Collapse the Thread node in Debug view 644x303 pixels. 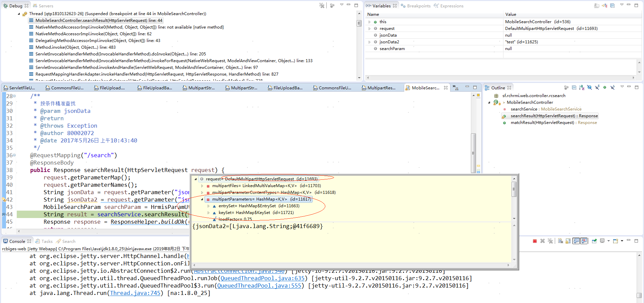pos(19,14)
